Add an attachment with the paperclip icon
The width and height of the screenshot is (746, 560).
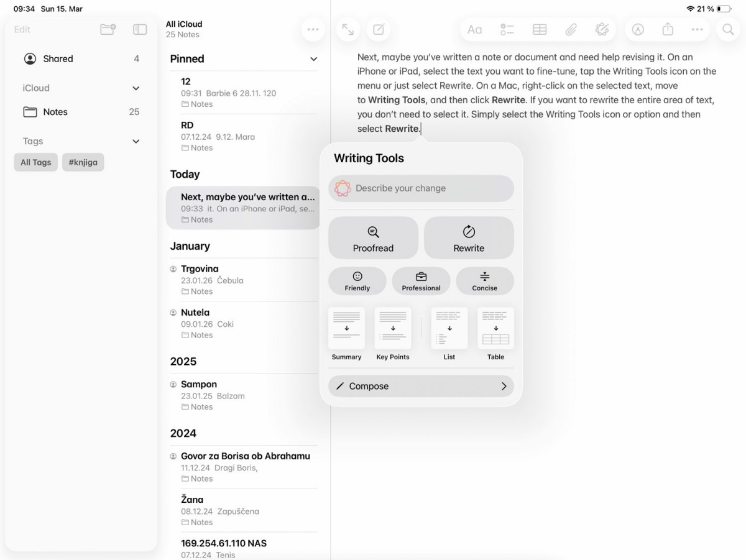[x=571, y=29]
